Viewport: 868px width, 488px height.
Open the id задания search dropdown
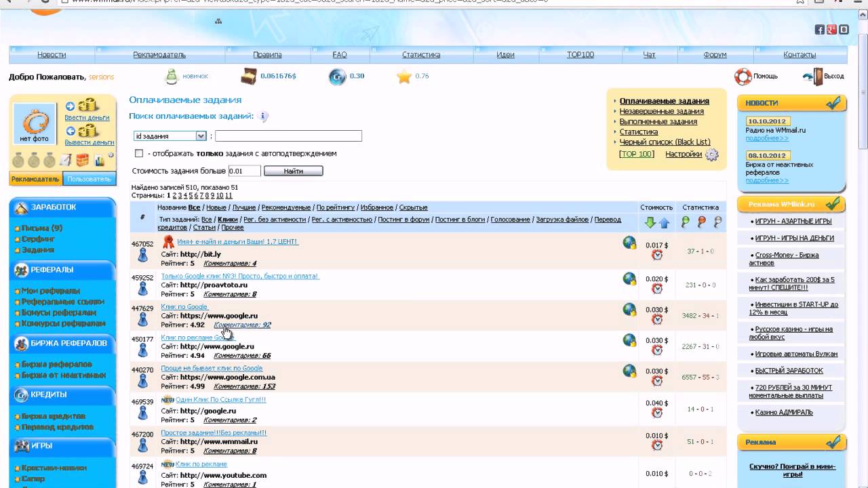[x=170, y=136]
